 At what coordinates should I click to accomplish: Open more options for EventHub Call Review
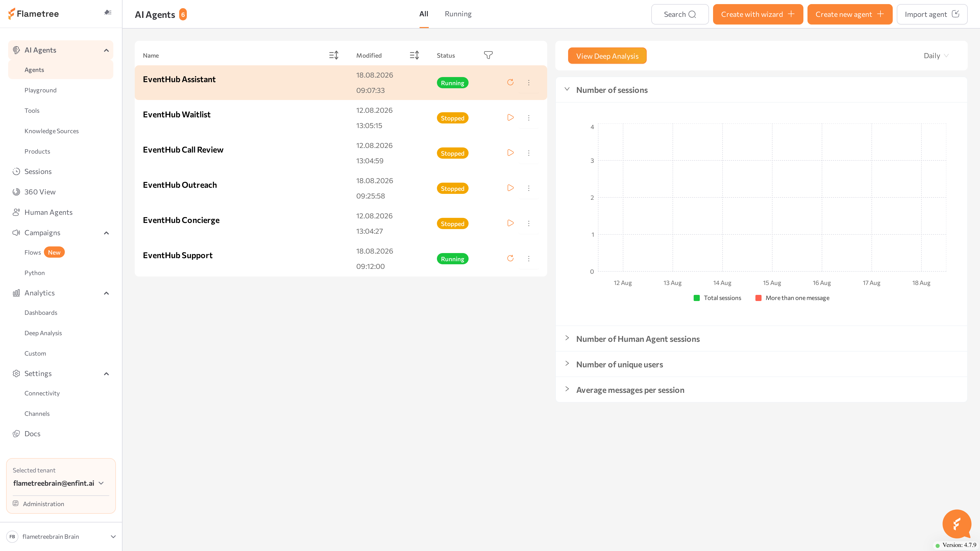click(529, 153)
